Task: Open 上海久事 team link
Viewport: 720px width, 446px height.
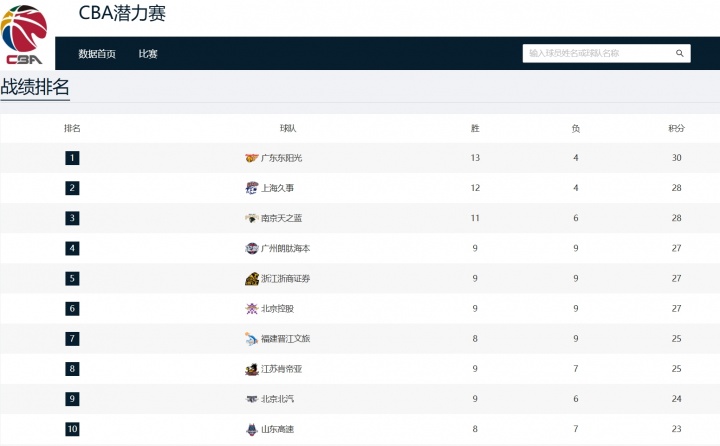Action: coord(277,188)
